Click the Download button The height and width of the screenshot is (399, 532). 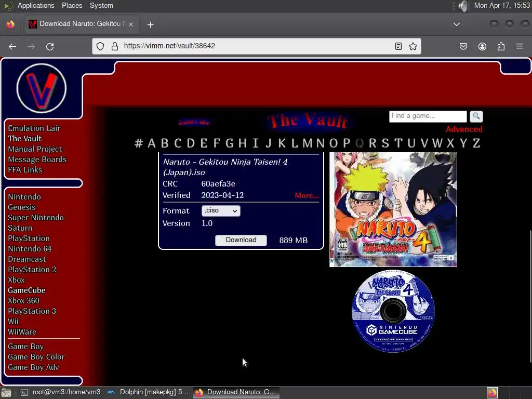click(241, 240)
